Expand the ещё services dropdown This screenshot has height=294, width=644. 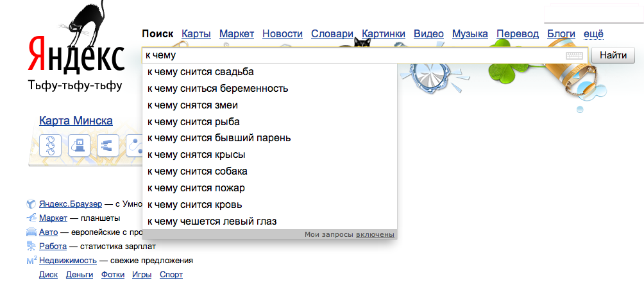point(593,34)
